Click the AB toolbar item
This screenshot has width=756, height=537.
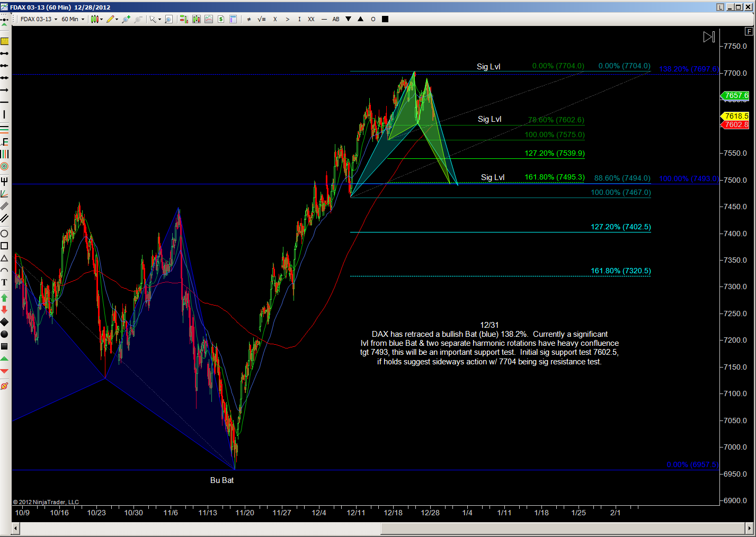pyautogui.click(x=336, y=19)
